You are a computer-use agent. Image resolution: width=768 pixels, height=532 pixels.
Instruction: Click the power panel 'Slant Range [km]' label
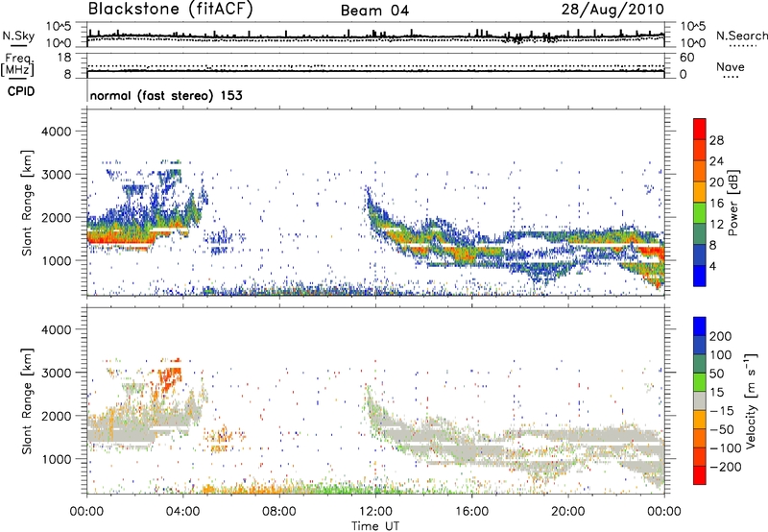click(x=27, y=203)
